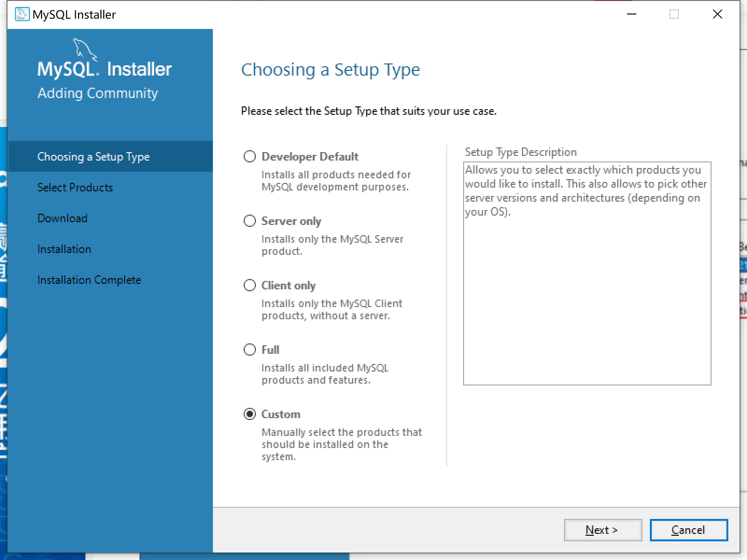747x560 pixels.
Task: Click 'Please select the Setup Type' instruction text
Action: tap(369, 111)
